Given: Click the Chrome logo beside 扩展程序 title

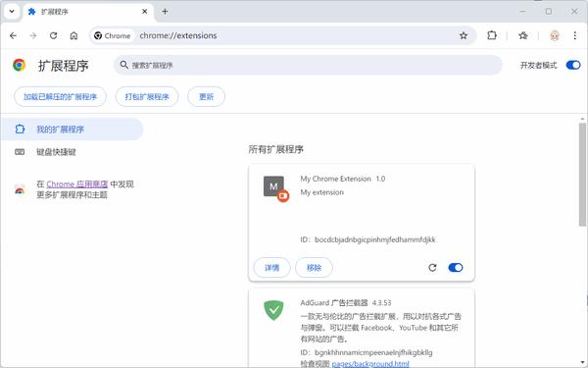Looking at the screenshot, I should coord(20,66).
